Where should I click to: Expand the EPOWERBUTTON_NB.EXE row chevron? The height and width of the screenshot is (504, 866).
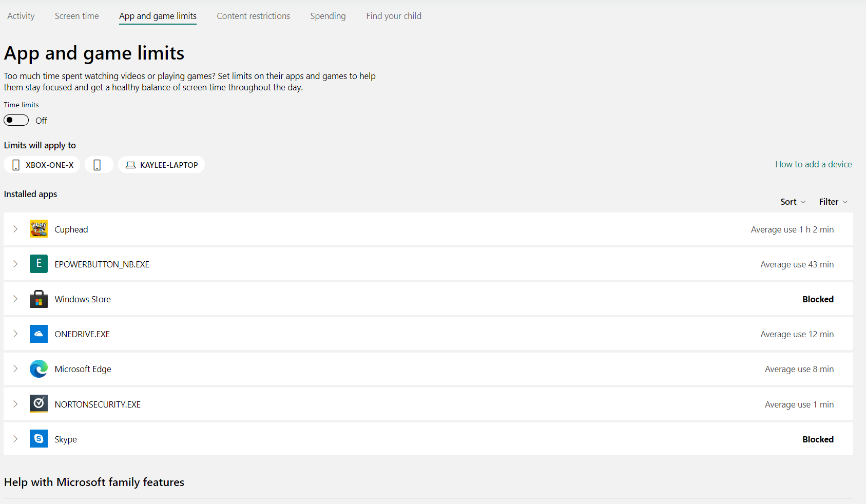pos(15,264)
